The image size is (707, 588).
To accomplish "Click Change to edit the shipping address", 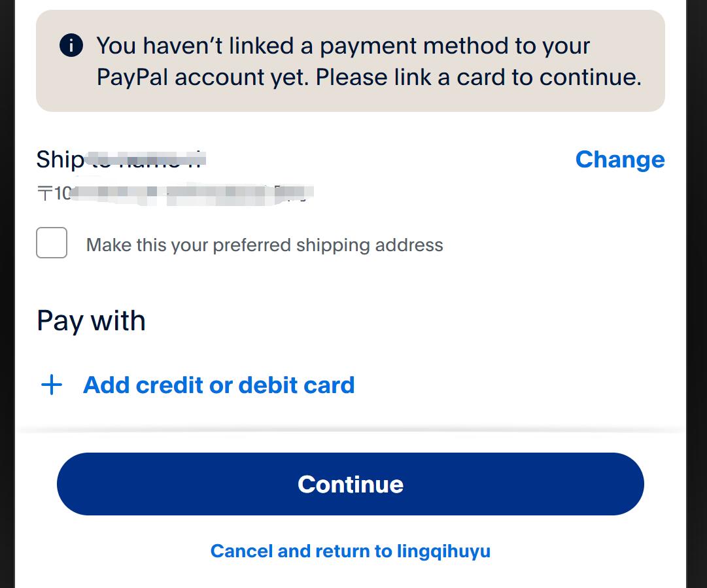I will point(619,160).
